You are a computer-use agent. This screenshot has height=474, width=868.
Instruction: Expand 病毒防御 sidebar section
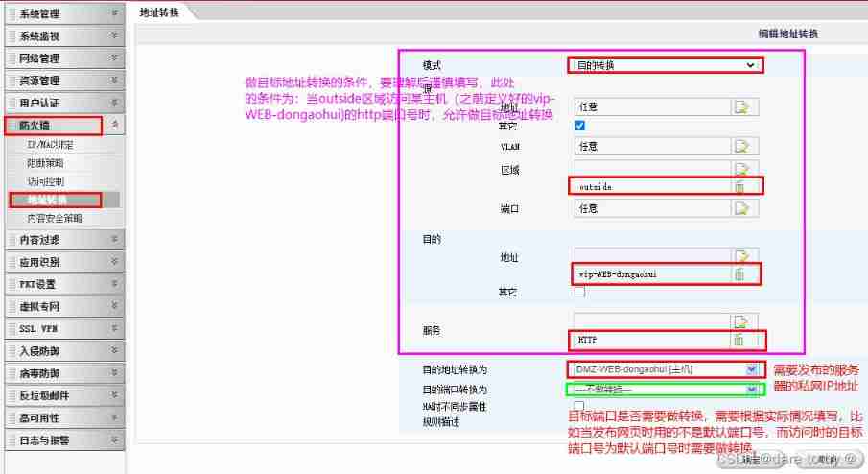coord(63,373)
